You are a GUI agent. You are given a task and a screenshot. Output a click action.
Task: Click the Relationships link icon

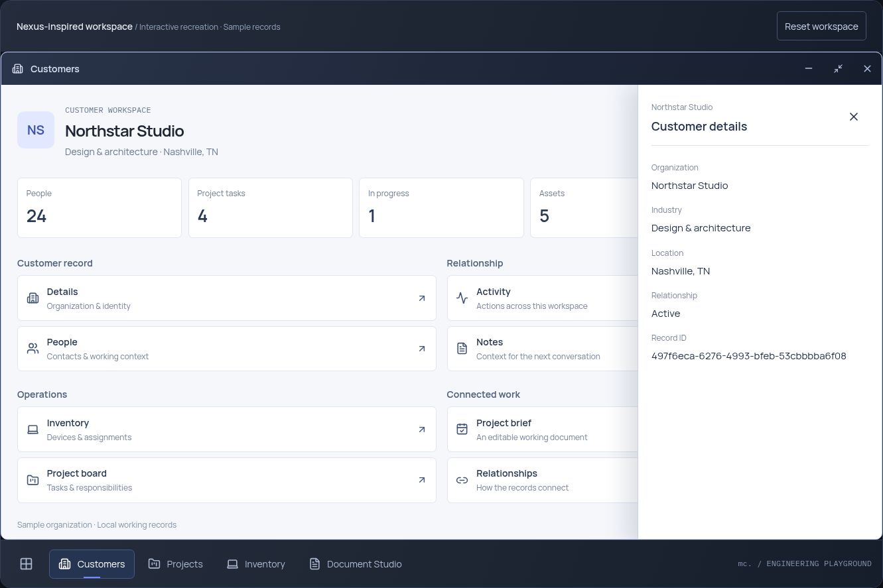click(x=462, y=480)
